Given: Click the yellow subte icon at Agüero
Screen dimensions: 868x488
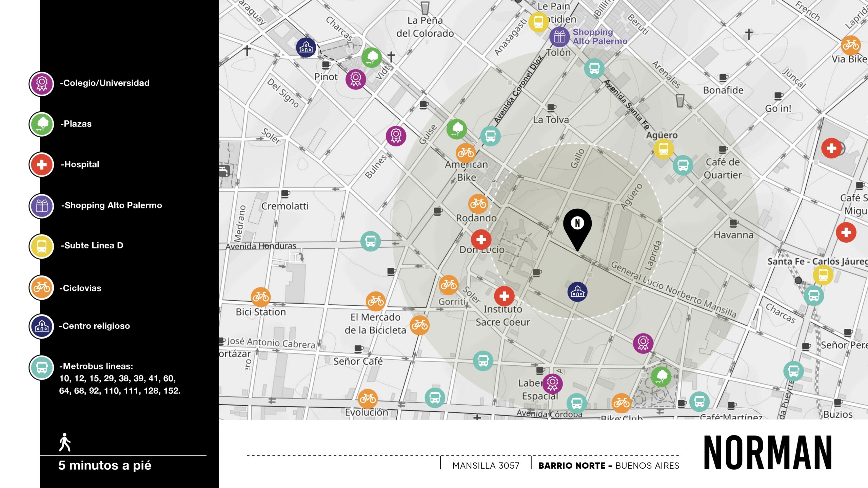Looking at the screenshot, I should pos(663,149).
